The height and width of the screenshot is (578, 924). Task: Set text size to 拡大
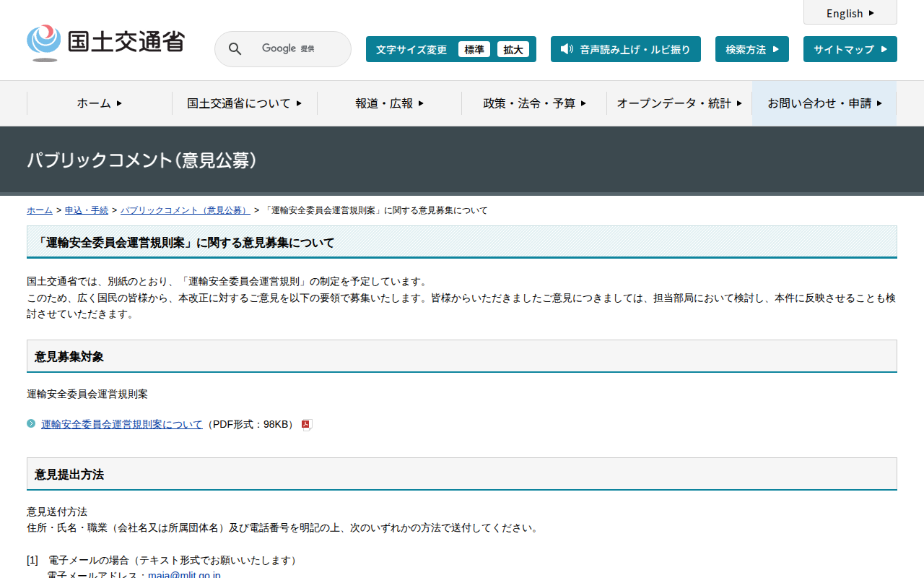pos(513,49)
